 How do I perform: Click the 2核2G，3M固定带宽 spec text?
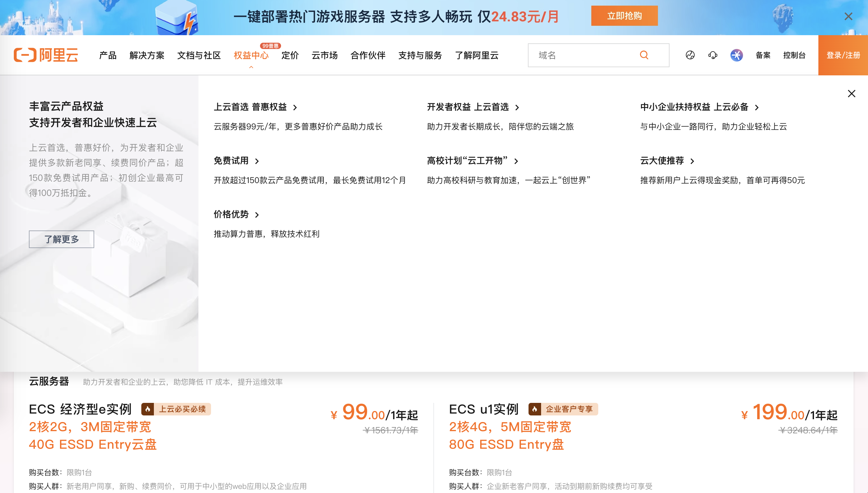(90, 427)
